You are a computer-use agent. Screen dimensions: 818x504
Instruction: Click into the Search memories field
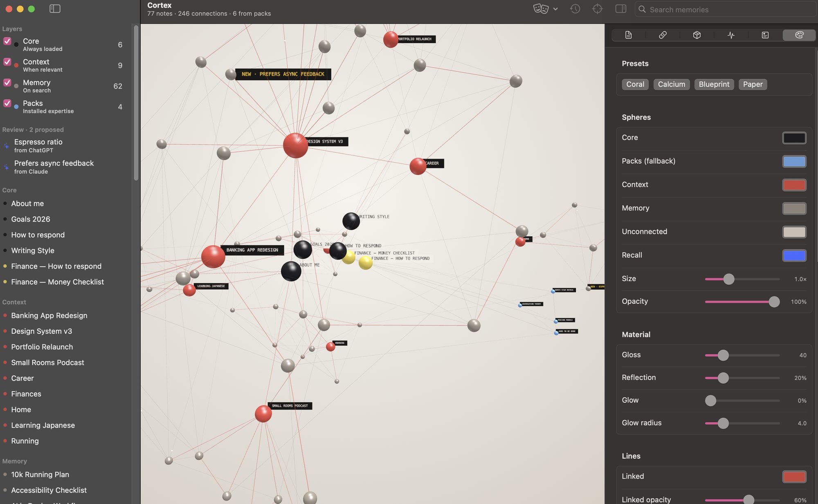[725, 9]
